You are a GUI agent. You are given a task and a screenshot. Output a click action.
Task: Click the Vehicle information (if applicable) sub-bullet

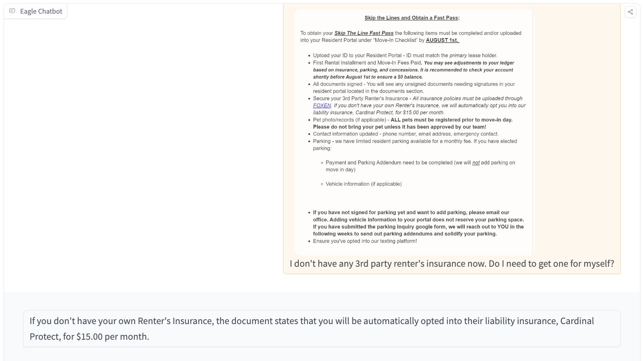363,184
